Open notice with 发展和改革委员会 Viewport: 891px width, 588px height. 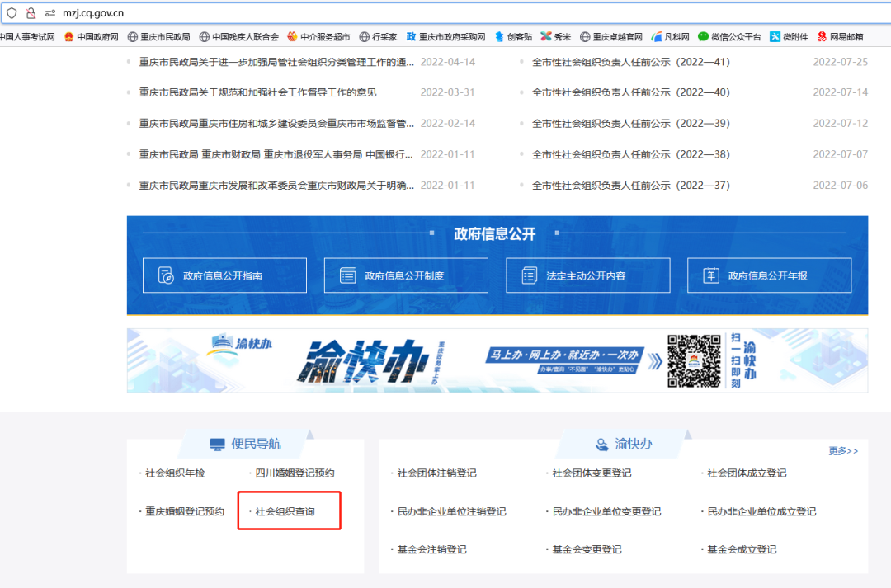click(276, 186)
